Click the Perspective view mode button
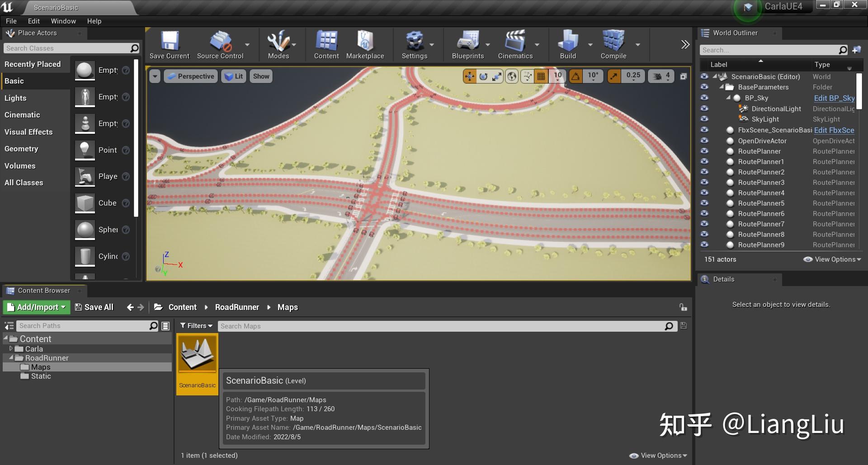This screenshot has height=465, width=868. pos(190,76)
